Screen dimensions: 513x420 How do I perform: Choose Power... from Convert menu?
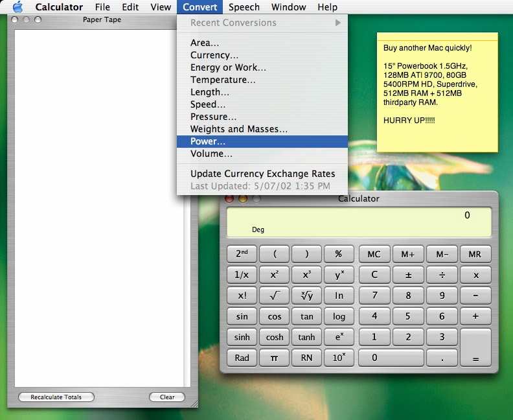coord(262,141)
